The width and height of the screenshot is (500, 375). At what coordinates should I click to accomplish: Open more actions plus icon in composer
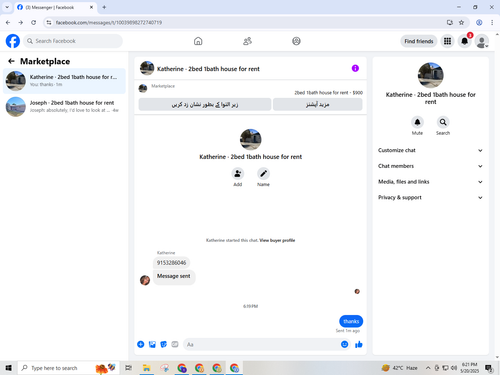pos(141,344)
